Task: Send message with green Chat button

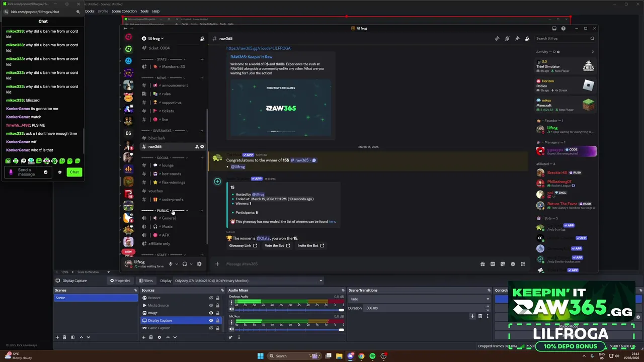Action: tap(74, 172)
